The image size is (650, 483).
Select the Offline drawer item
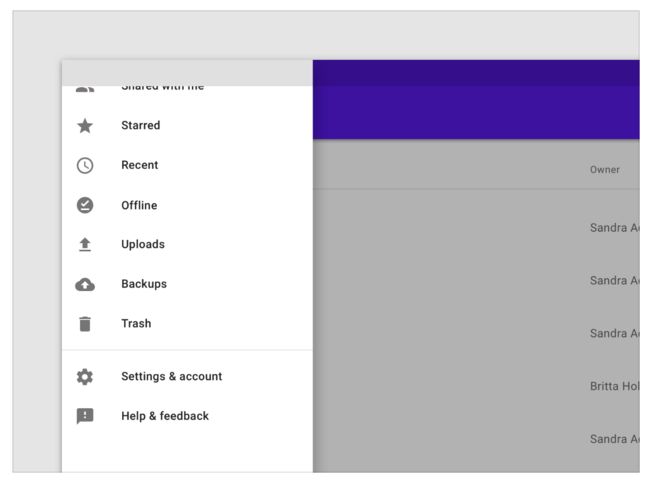(187, 205)
